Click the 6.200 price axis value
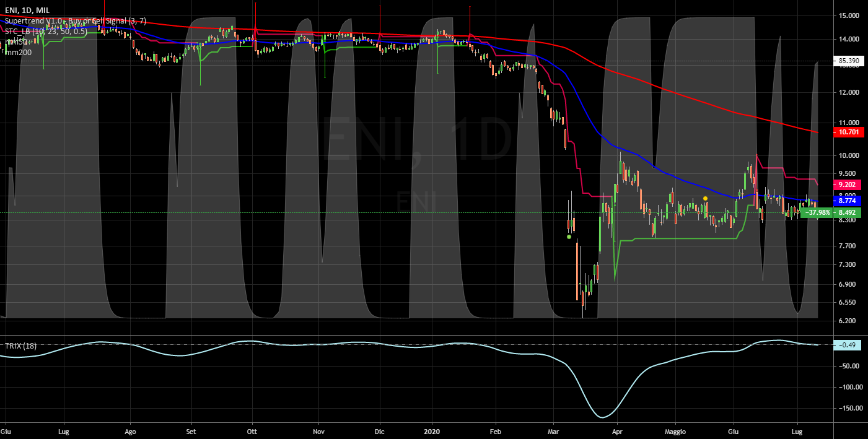Viewport: 868px width, 439px height. coord(847,321)
